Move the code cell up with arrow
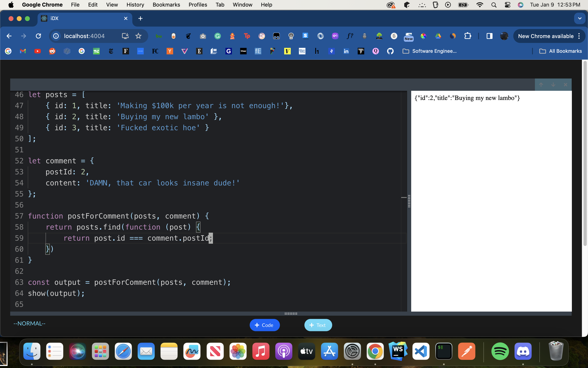 tap(541, 85)
